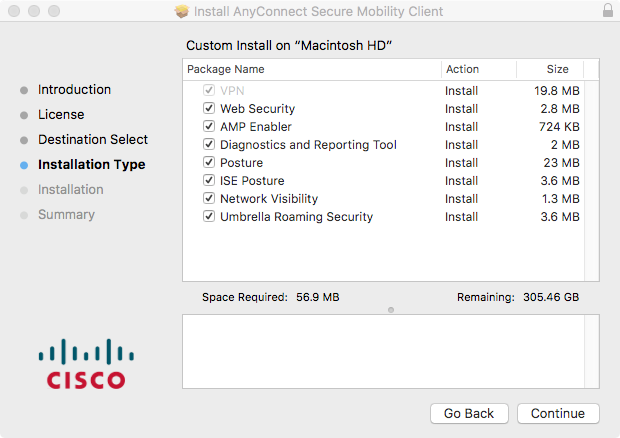Viewport: 620px width, 438px height.
Task: Click the 19.8 MB size value
Action: coord(557,91)
